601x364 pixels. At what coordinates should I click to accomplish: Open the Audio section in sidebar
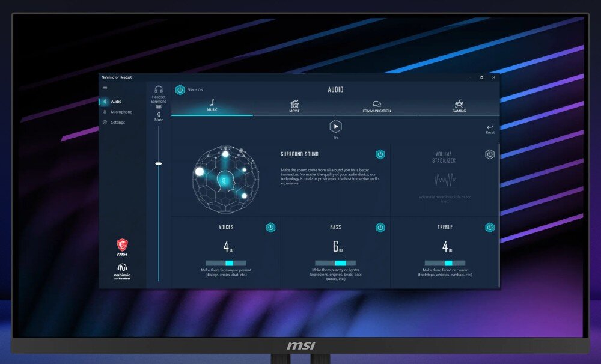(115, 102)
